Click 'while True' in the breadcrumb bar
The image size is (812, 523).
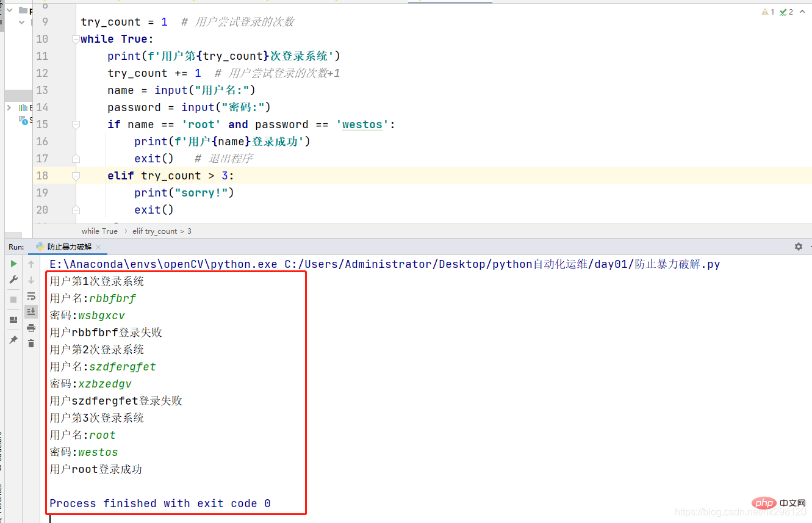click(99, 231)
